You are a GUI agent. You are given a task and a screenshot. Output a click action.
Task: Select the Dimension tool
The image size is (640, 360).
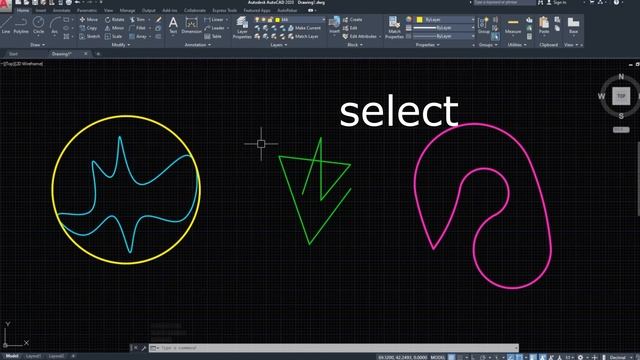pyautogui.click(x=191, y=25)
